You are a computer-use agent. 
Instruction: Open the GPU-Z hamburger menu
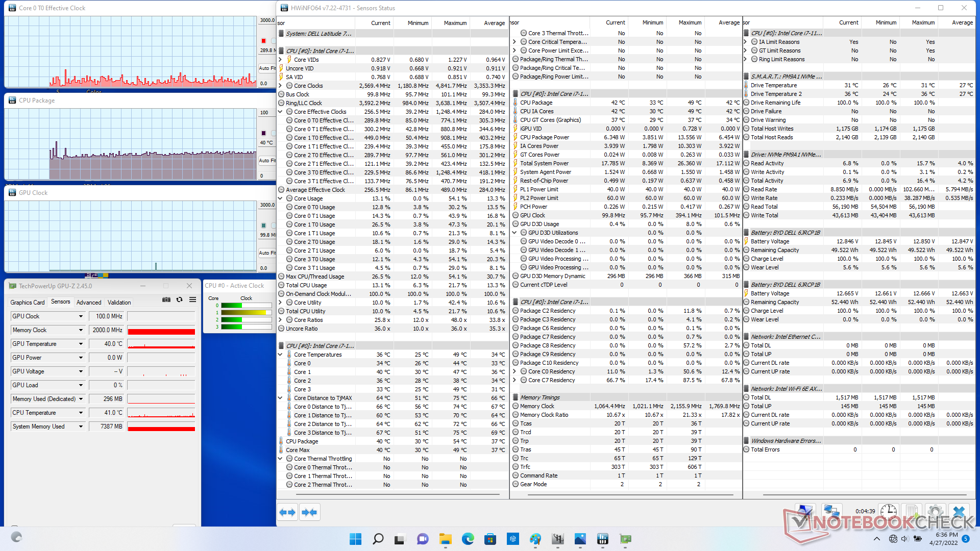pyautogui.click(x=192, y=300)
